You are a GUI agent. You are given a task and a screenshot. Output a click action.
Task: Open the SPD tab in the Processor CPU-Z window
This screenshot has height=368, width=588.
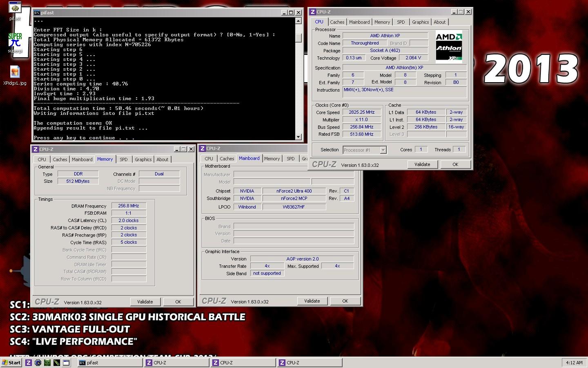point(401,22)
